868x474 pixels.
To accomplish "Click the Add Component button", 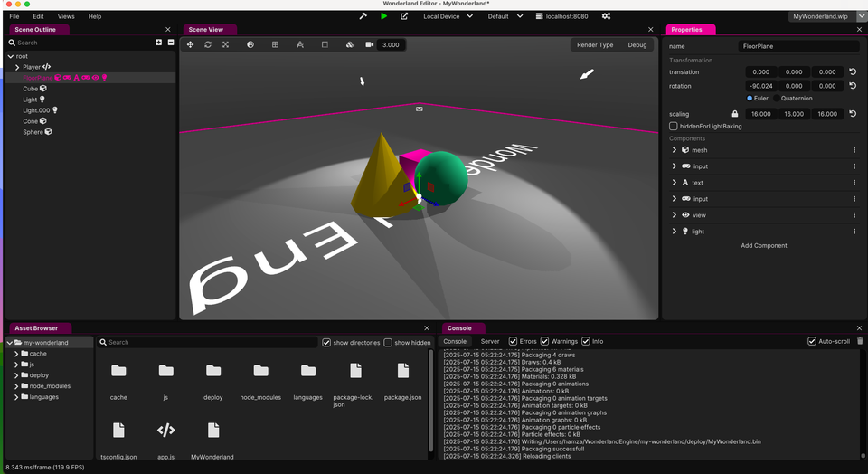I will pyautogui.click(x=763, y=245).
